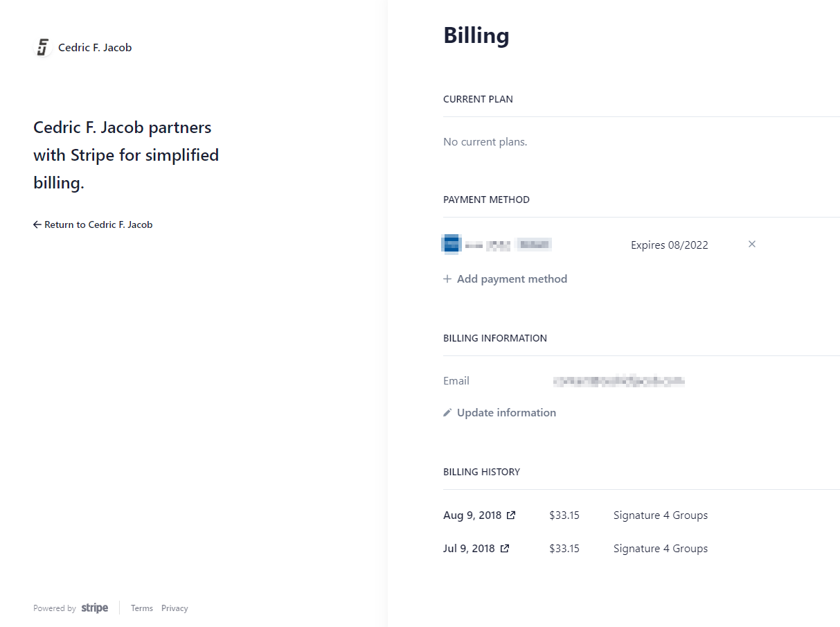
Task: Click the Cedric F. Jacob name in header
Action: [x=95, y=48]
